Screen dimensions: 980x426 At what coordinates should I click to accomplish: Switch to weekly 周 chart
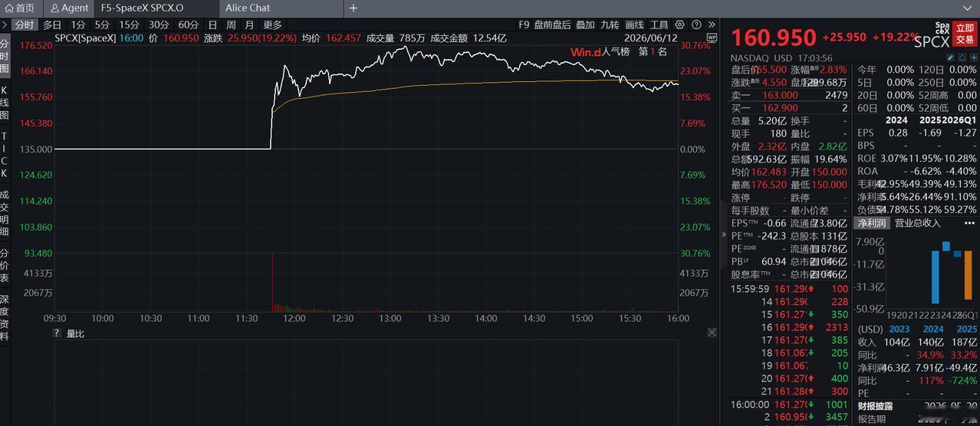[x=231, y=25]
